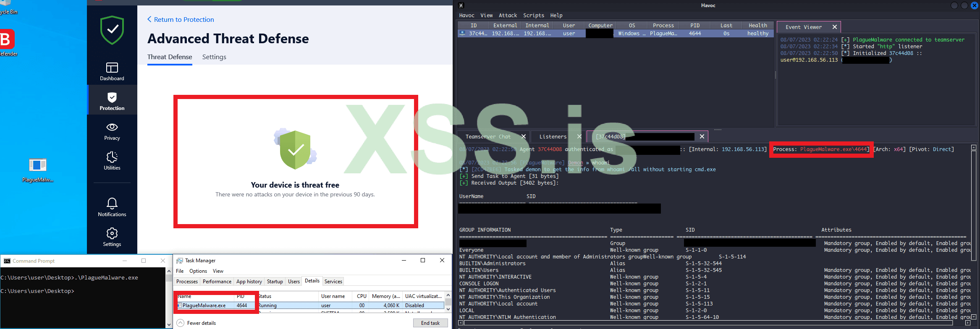
Task: Click the End task button
Action: click(430, 323)
